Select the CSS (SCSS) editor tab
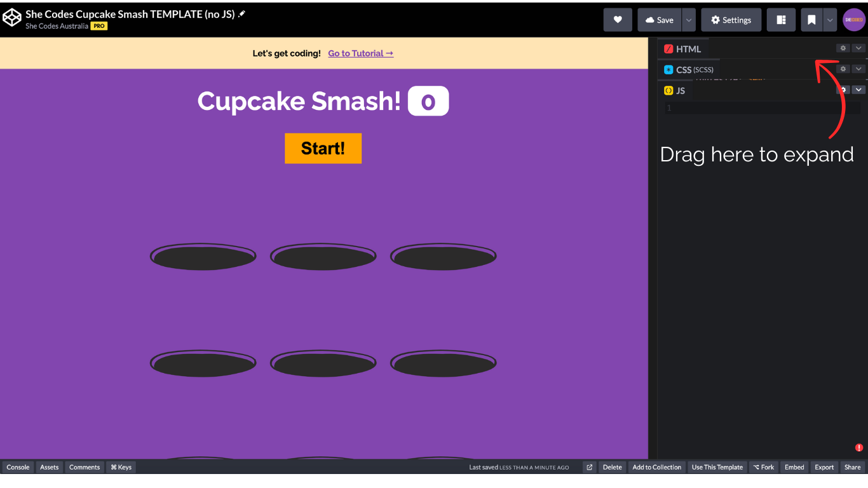 pos(688,70)
